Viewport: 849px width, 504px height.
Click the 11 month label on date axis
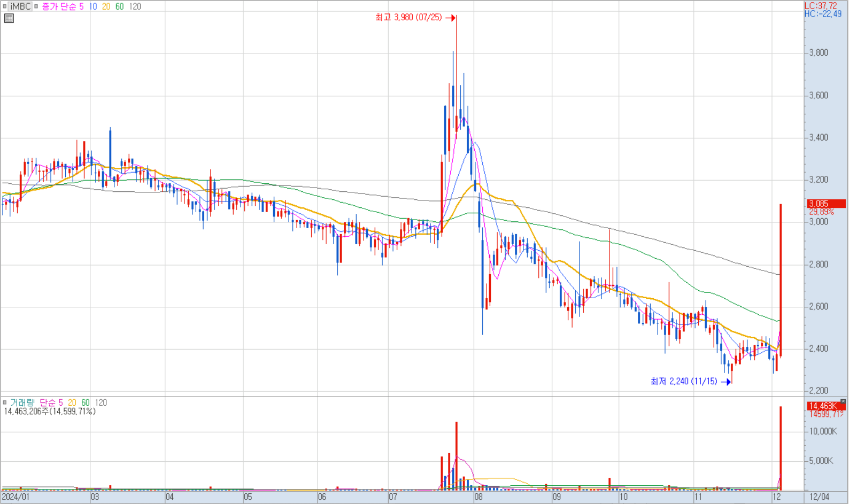[698, 497]
